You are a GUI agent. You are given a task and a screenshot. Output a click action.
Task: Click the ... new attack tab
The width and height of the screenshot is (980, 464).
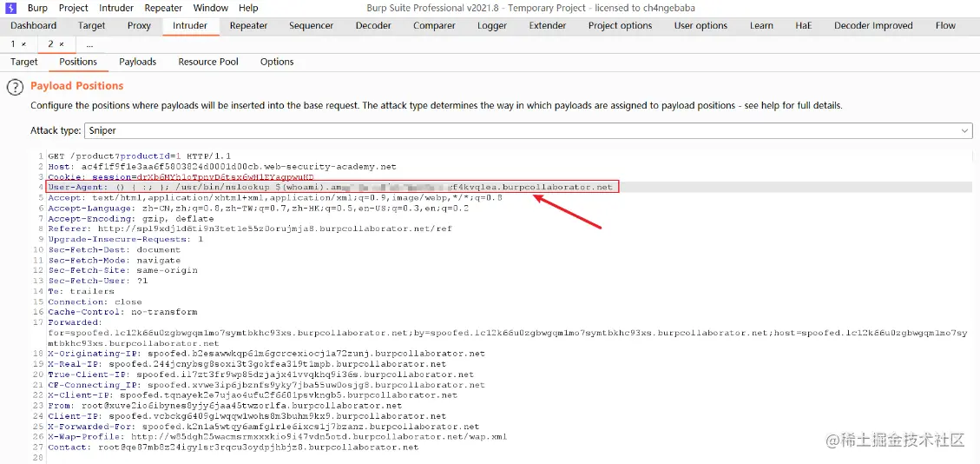point(89,44)
